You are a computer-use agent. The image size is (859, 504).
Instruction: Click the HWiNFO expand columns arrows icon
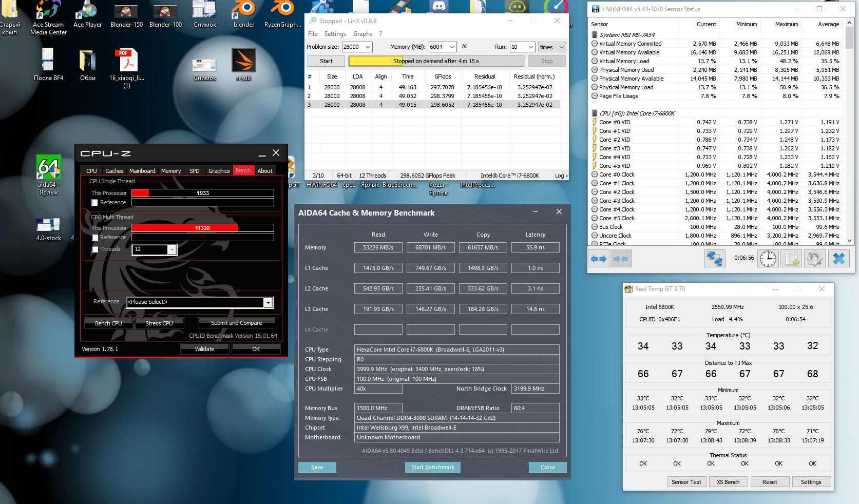pyautogui.click(x=599, y=259)
